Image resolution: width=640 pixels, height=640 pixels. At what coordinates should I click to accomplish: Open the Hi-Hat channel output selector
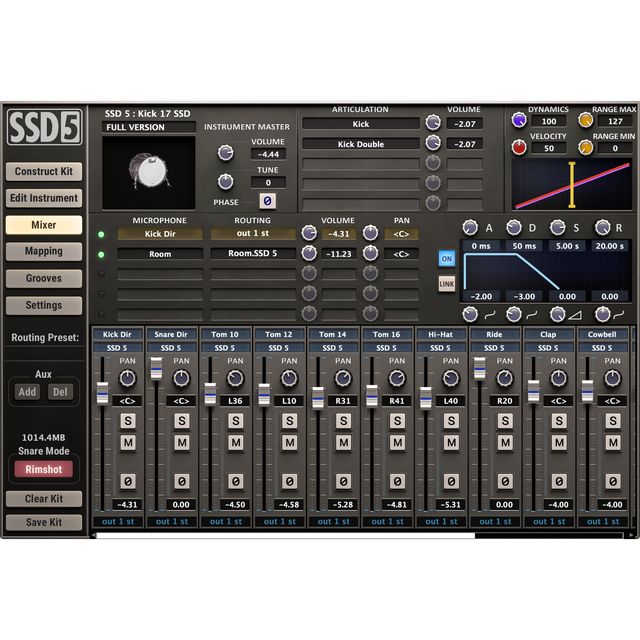tap(441, 521)
